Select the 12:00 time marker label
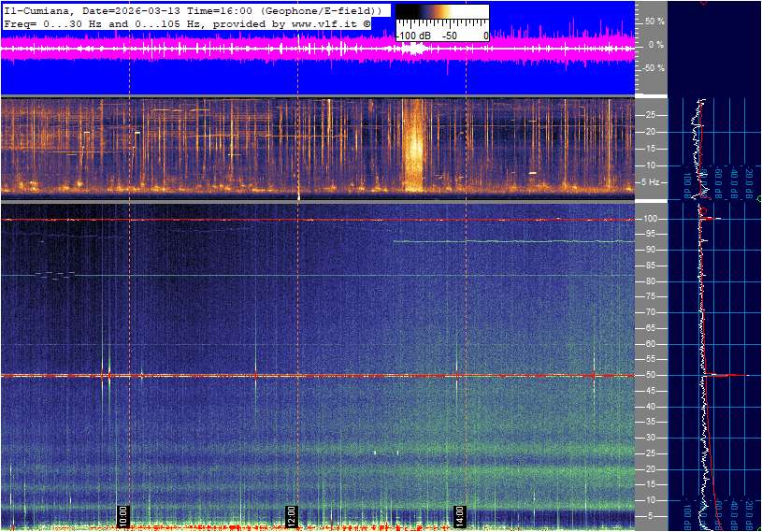 pyautogui.click(x=292, y=514)
